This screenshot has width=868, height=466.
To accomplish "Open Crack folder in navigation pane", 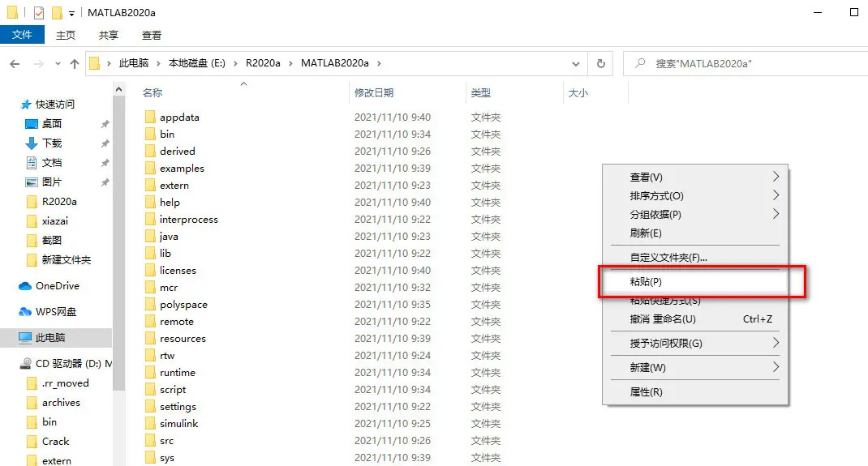I will 55,442.
